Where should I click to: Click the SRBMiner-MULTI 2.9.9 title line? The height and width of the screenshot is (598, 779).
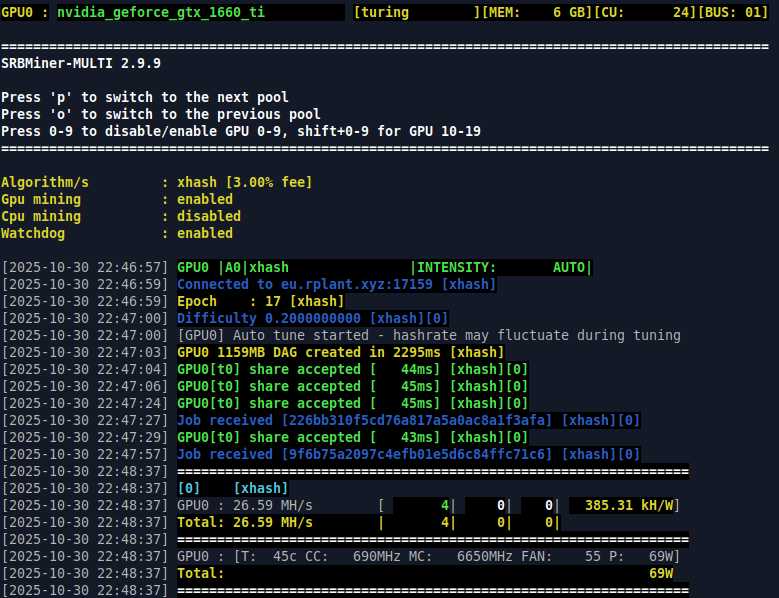(80, 64)
